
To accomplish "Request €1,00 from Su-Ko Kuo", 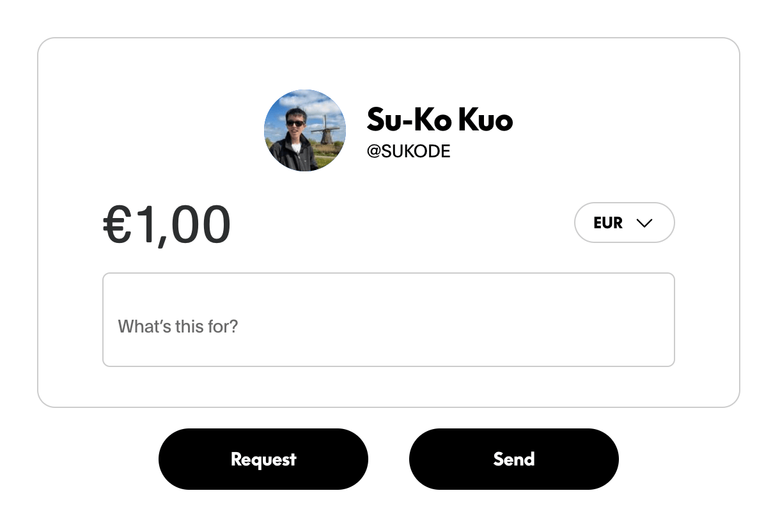I will [x=263, y=459].
